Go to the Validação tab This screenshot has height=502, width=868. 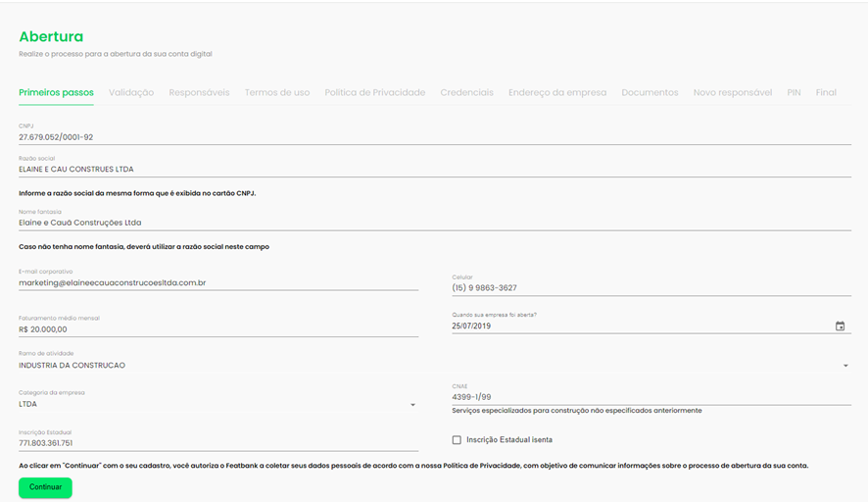pyautogui.click(x=131, y=92)
